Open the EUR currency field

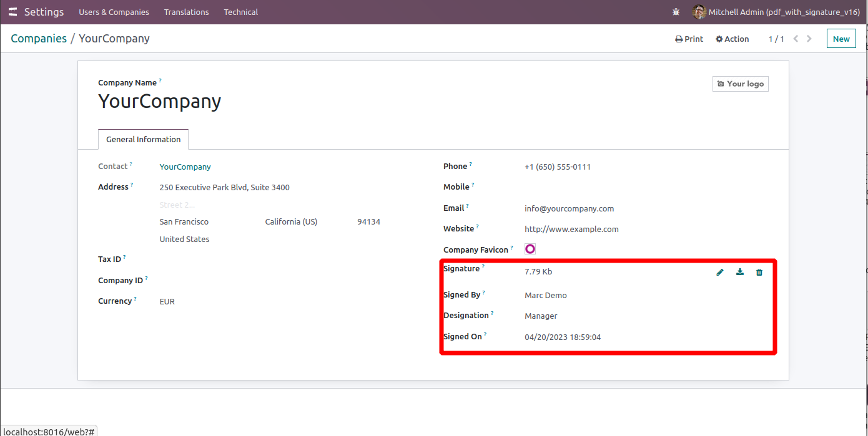coord(167,301)
